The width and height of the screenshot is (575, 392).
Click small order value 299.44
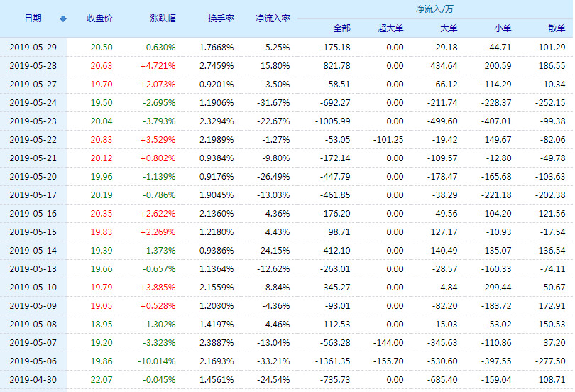click(x=498, y=287)
